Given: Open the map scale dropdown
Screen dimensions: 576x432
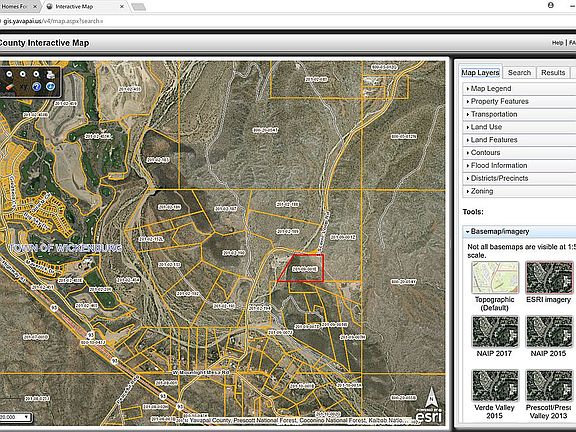Looking at the screenshot, I should coord(15,417).
